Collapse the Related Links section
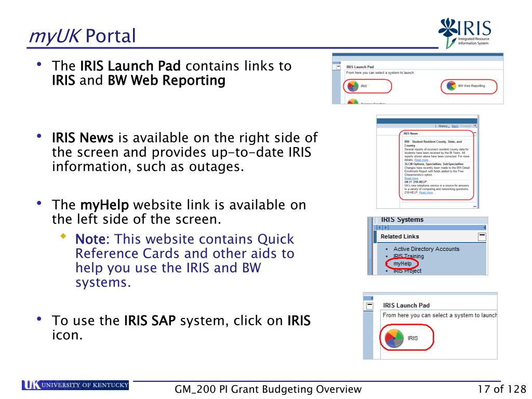The width and height of the screenshot is (532, 399). pos(482,237)
